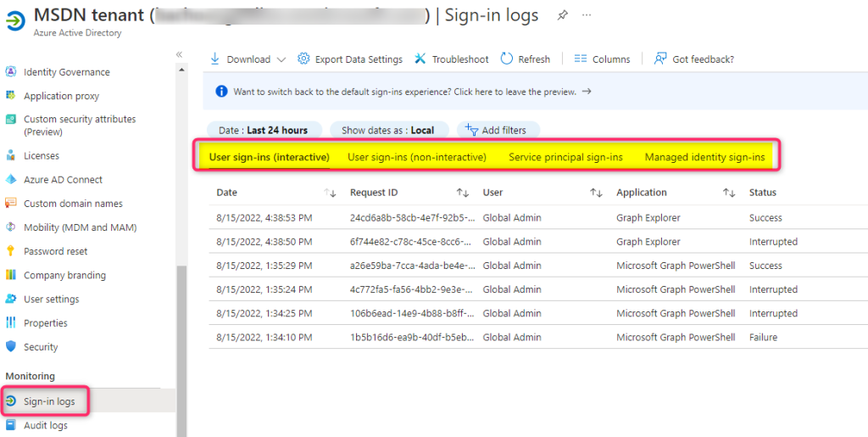Click the Troubleshoot tools icon
This screenshot has height=437, width=868.
point(420,59)
